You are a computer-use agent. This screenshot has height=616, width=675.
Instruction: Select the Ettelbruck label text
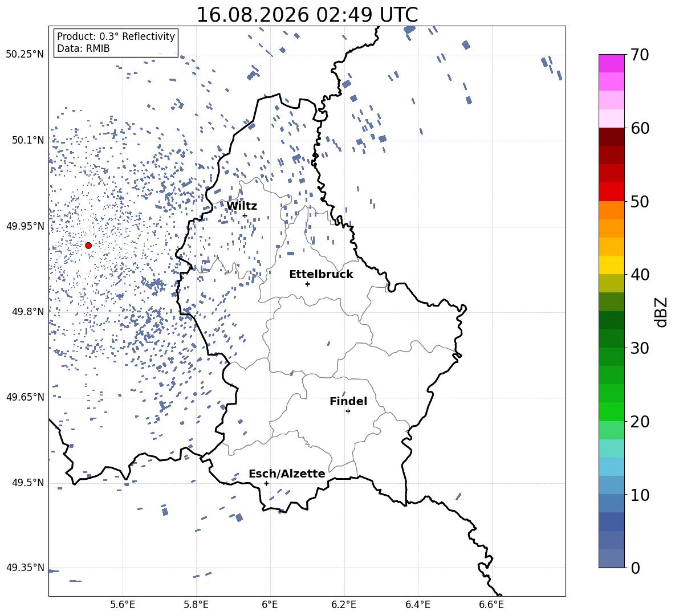point(321,275)
